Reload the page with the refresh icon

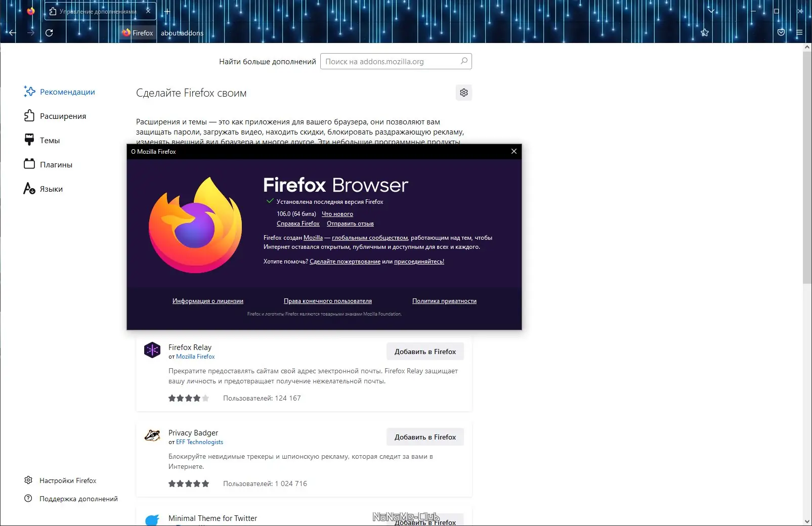tap(49, 33)
